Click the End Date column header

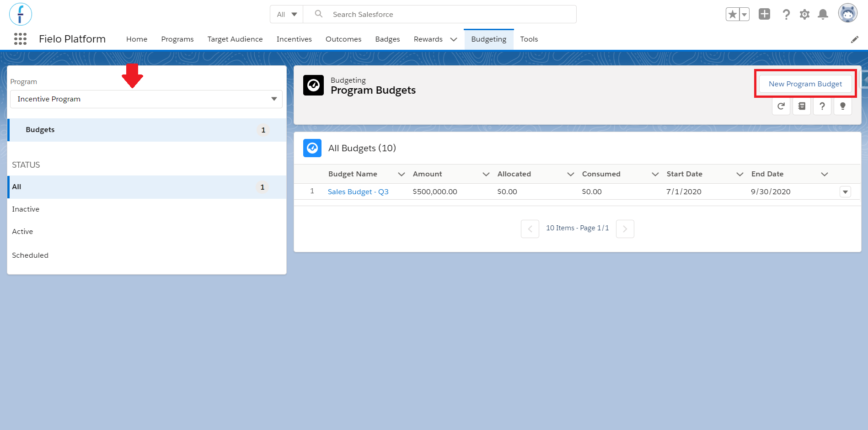(x=767, y=174)
